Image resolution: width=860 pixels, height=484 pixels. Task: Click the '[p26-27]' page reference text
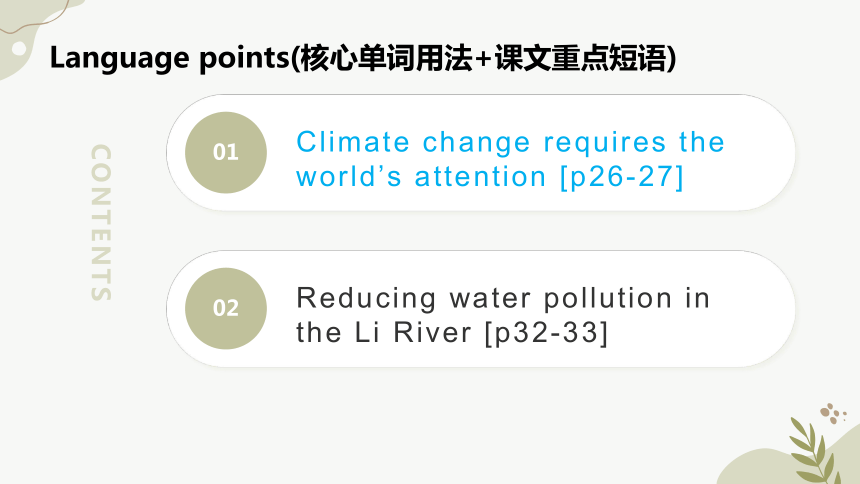tap(622, 177)
